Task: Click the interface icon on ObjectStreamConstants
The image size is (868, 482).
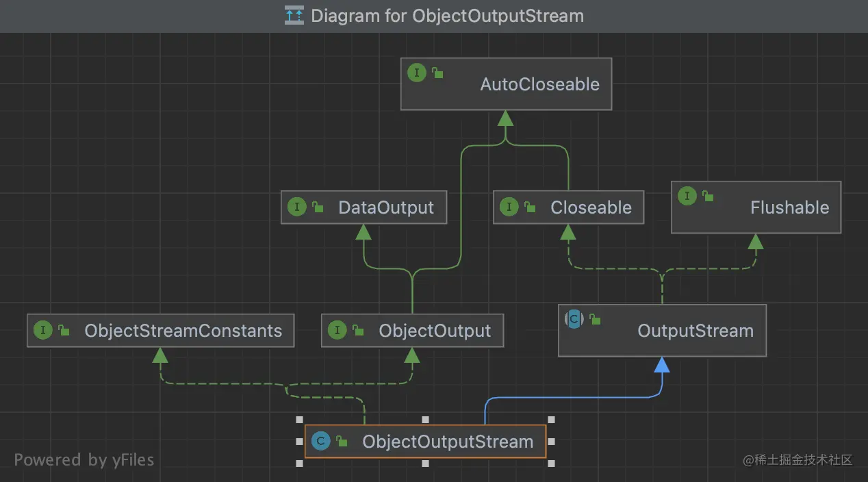Action: click(x=43, y=331)
